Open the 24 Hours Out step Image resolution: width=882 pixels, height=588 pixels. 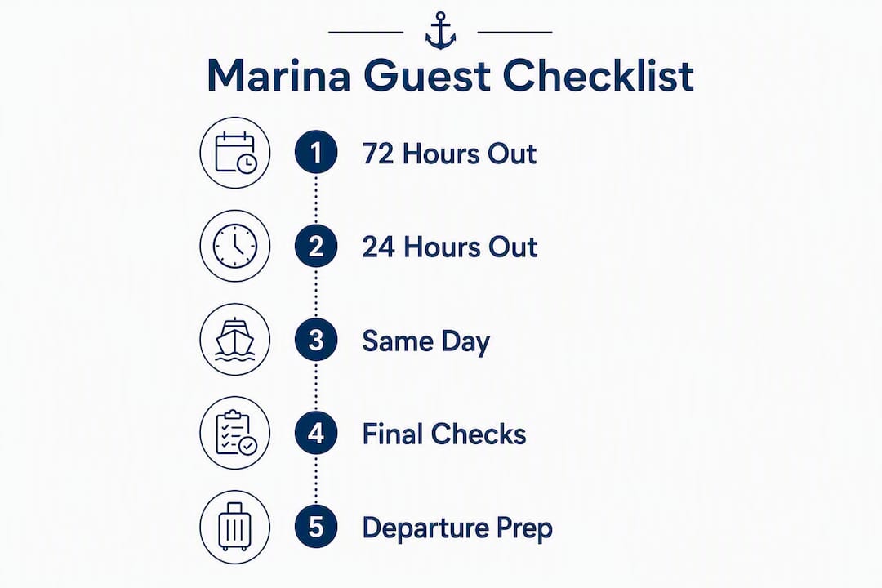click(450, 247)
